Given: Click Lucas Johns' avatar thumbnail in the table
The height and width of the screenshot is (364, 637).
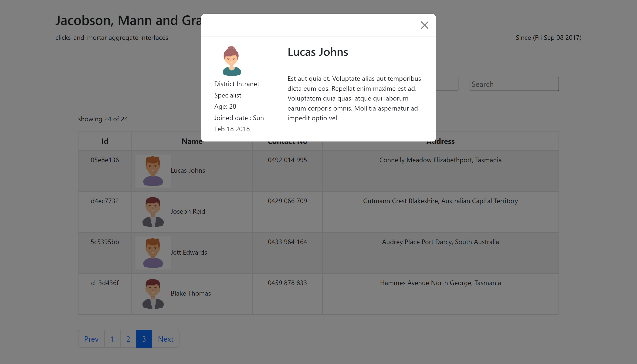Looking at the screenshot, I should (153, 171).
